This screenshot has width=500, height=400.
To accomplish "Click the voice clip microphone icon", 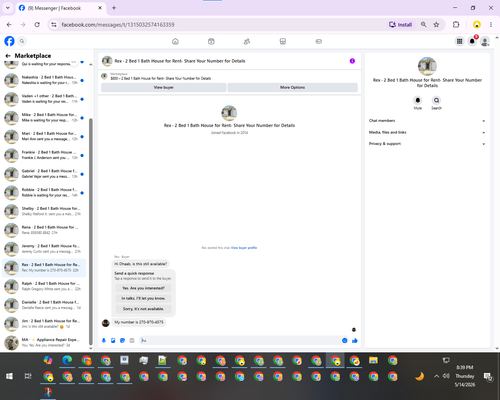I will (x=104, y=340).
